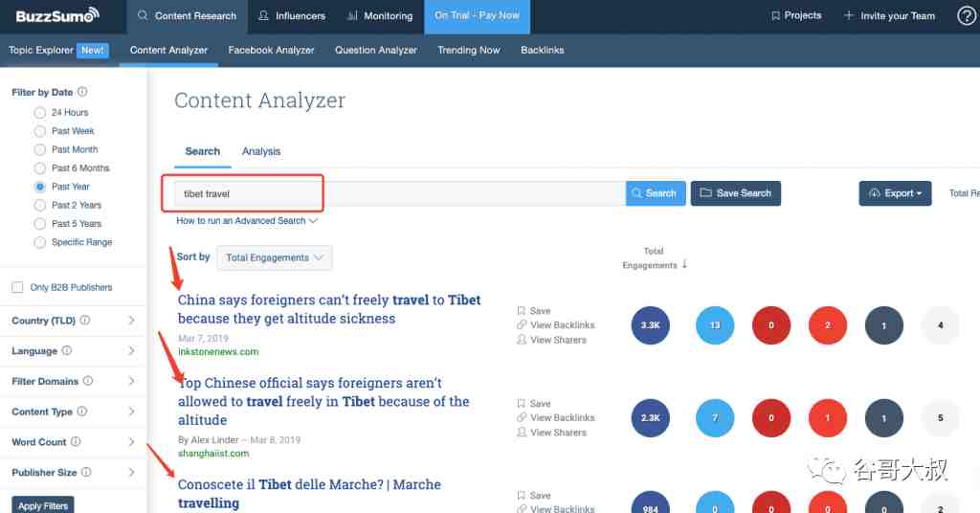Click the Publisher Size info icon

86,472
